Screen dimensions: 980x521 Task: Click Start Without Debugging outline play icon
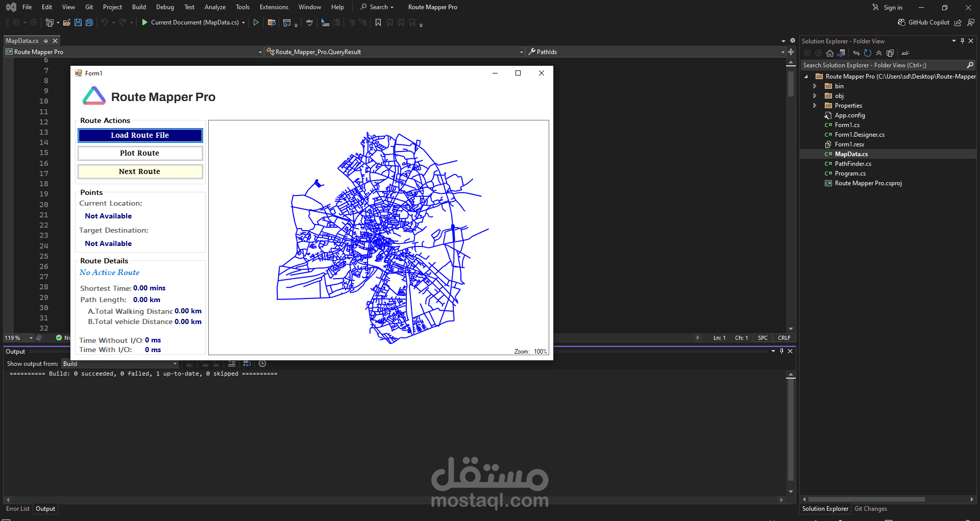(256, 22)
